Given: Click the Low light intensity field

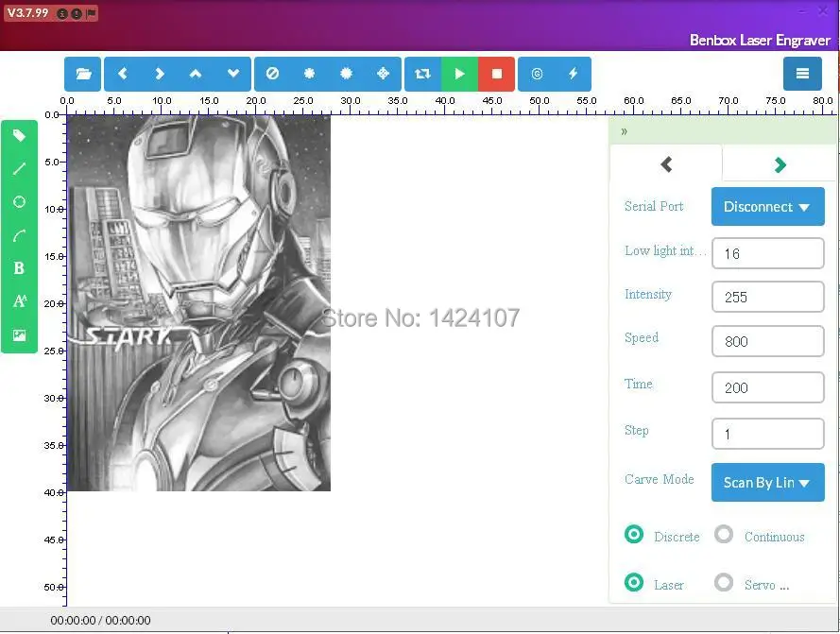Looking at the screenshot, I should [x=767, y=253].
